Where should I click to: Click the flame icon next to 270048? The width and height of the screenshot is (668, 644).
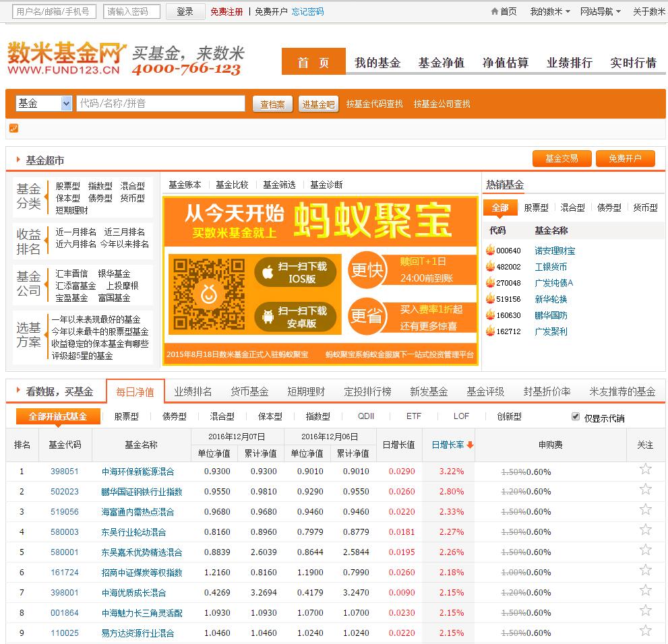(490, 282)
